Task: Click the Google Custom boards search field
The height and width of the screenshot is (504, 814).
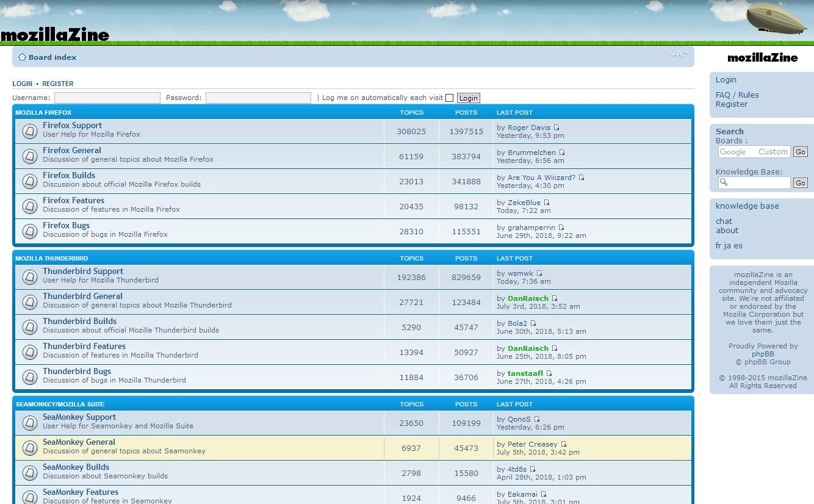Action: click(754, 151)
